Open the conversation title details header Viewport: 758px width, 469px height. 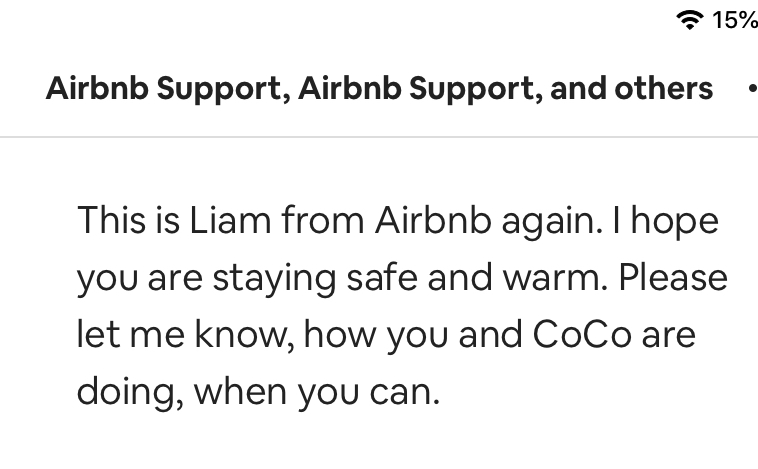(379, 88)
